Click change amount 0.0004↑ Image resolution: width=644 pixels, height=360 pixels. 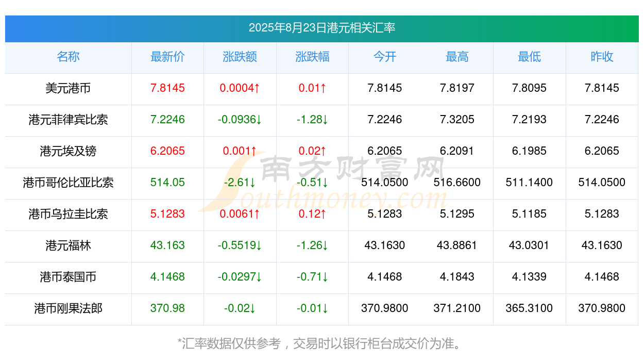coord(240,88)
